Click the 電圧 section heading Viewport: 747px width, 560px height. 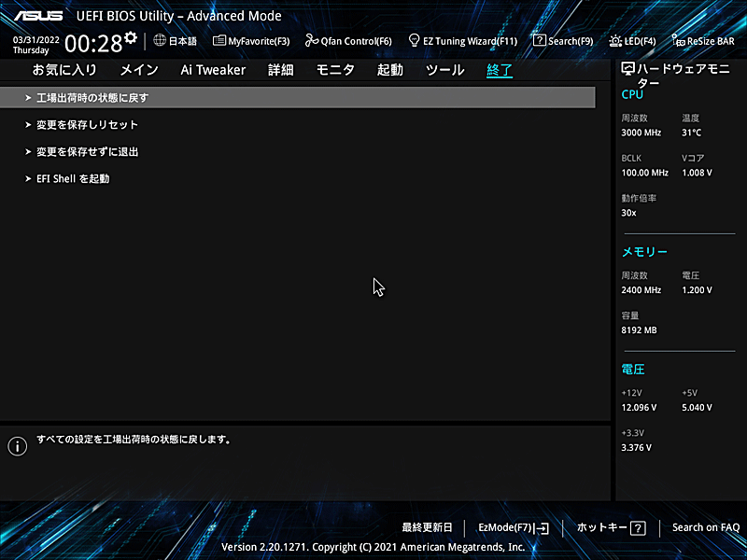633,370
